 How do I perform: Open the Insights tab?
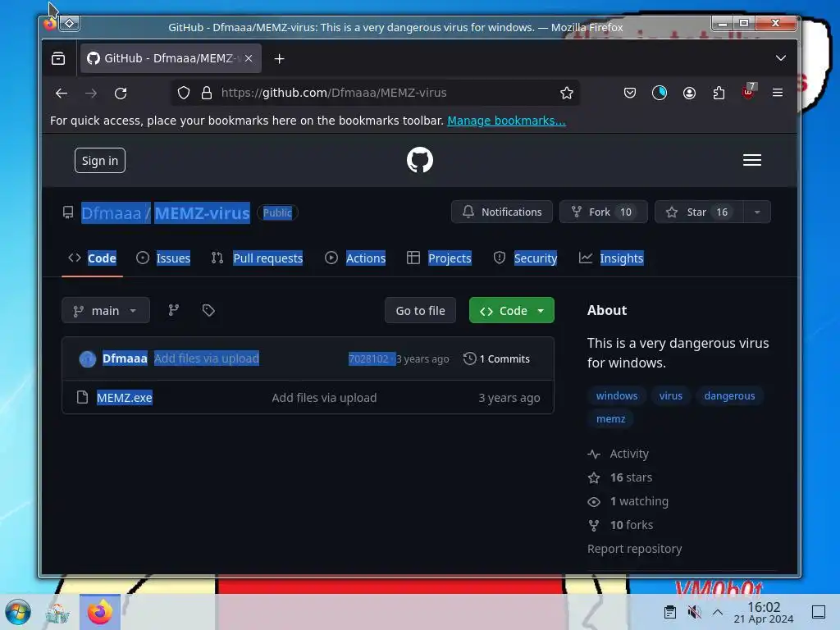pos(611,258)
